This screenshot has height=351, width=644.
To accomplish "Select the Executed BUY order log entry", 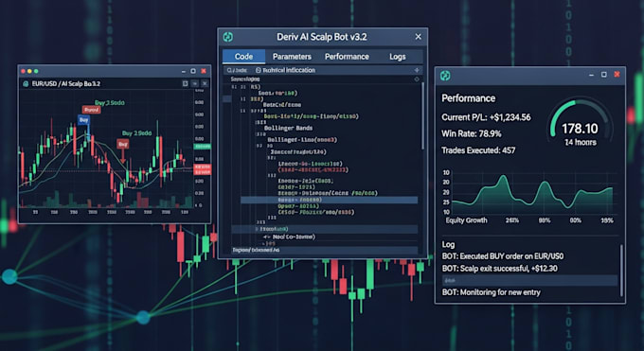I will [503, 256].
